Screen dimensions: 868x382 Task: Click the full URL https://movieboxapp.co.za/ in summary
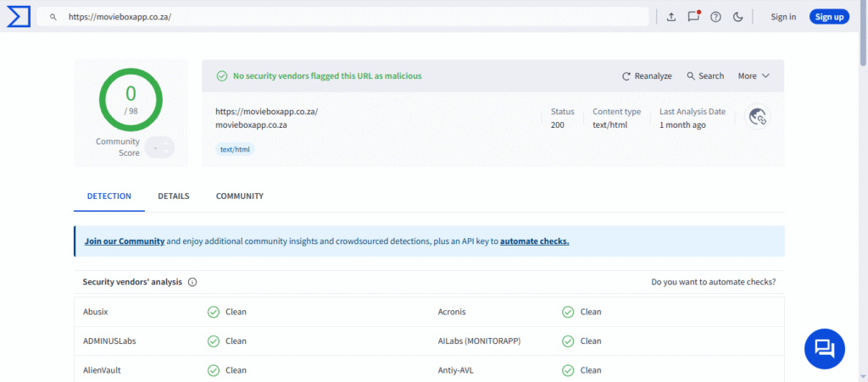267,111
